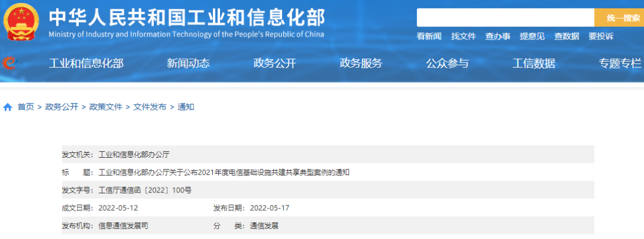Open the 看新闻 quick link
The image size is (644, 239).
(429, 36)
